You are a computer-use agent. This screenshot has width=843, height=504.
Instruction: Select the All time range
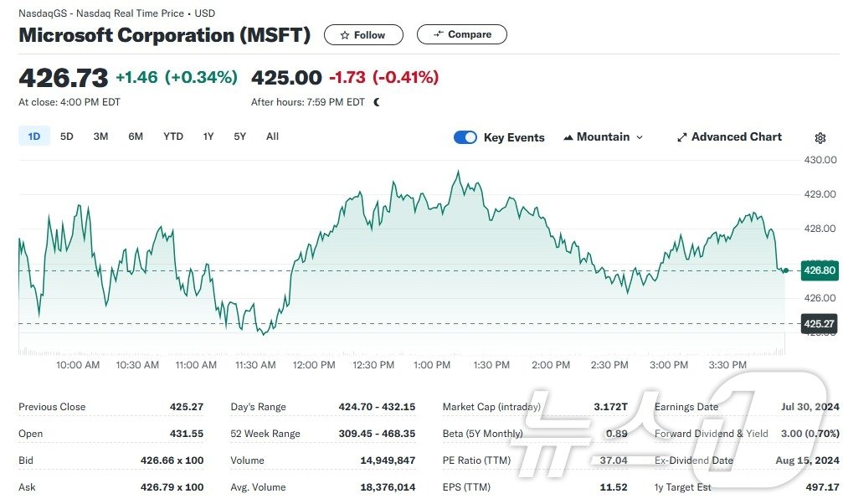pyautogui.click(x=272, y=136)
